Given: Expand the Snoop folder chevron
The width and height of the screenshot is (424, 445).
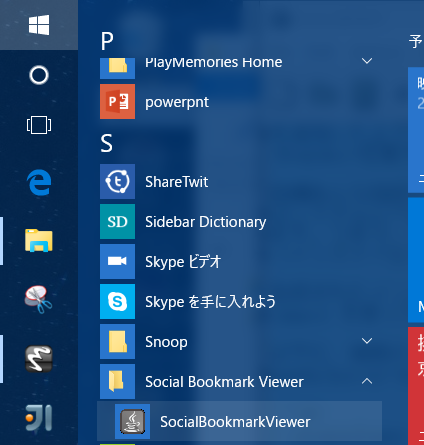Looking at the screenshot, I should click(x=367, y=341).
